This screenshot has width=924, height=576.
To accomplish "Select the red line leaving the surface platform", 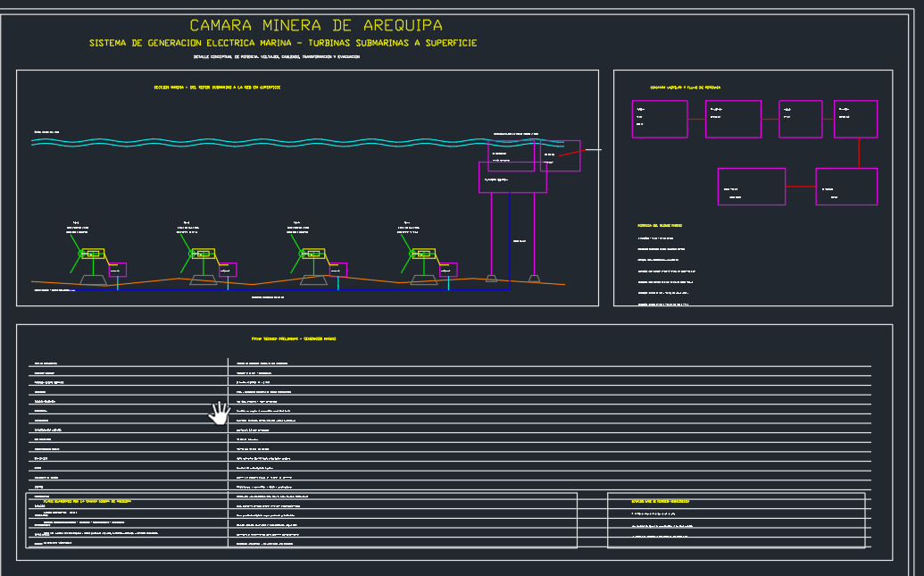I will tap(571, 153).
